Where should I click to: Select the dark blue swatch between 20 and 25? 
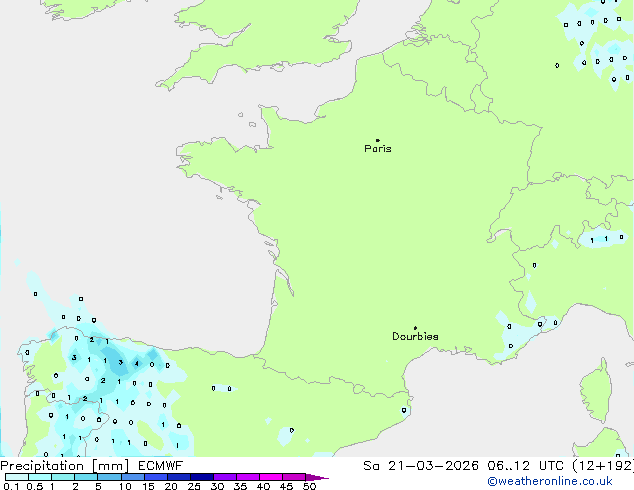[x=179, y=477]
